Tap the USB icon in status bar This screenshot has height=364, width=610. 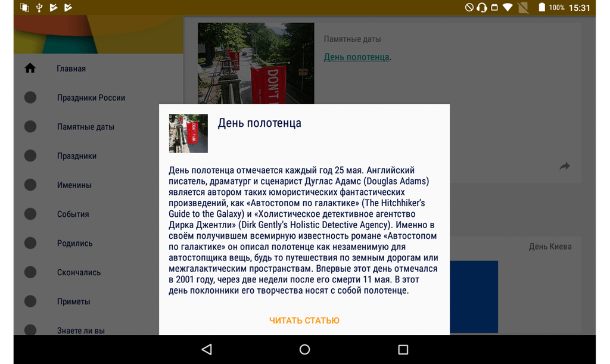(39, 7)
